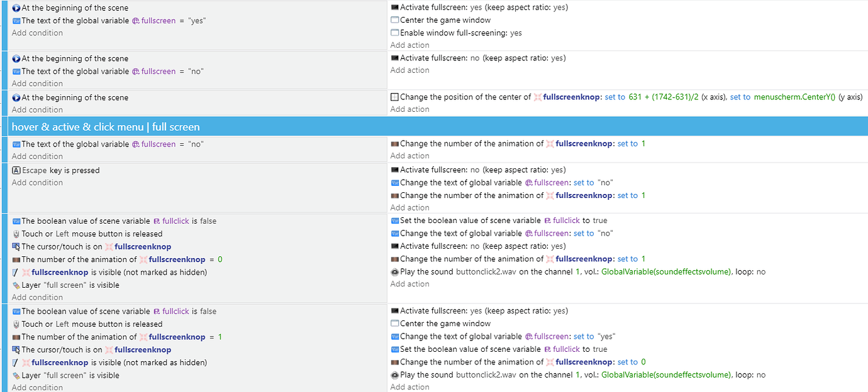Select position icon before 'Change the position of the center'
This screenshot has width=868, height=392.
[395, 97]
